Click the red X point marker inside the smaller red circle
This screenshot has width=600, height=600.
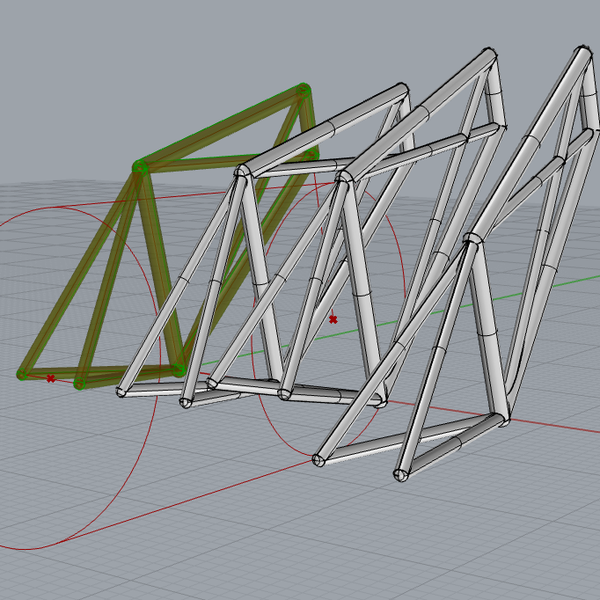point(333,320)
